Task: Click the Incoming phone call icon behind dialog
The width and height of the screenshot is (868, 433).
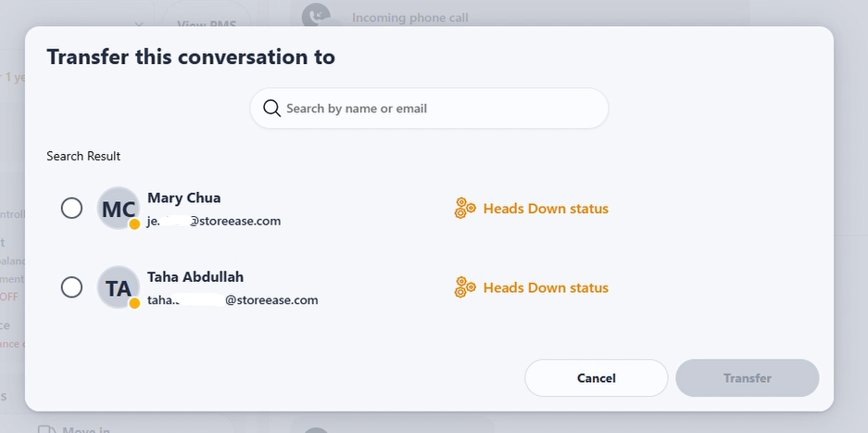Action: point(316,16)
